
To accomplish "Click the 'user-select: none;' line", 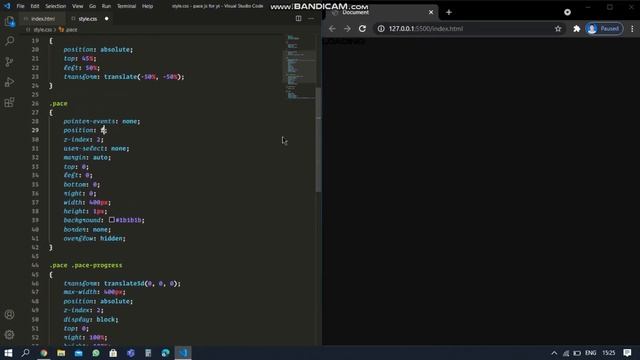I will [x=96, y=149].
